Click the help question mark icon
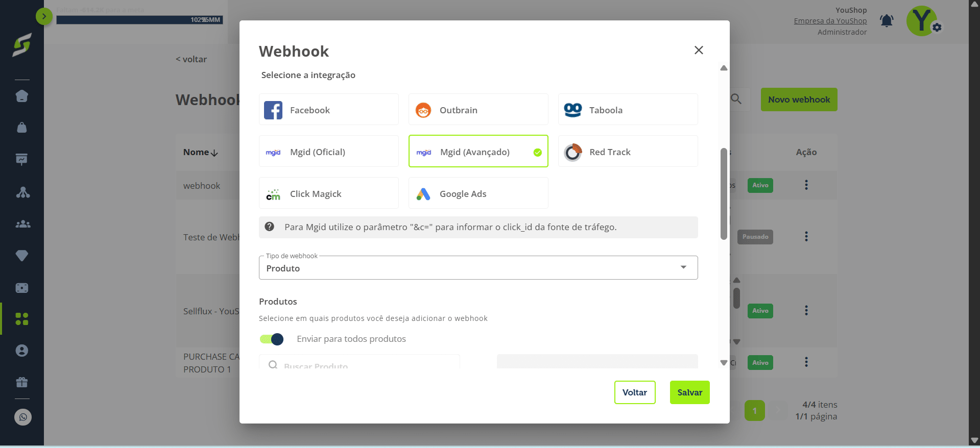This screenshot has height=448, width=980. coord(270,227)
